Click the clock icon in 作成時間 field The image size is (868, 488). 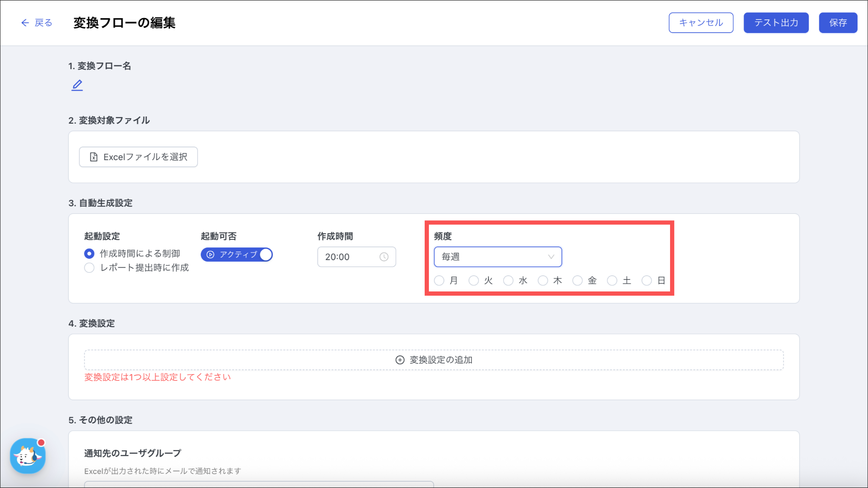coord(384,257)
